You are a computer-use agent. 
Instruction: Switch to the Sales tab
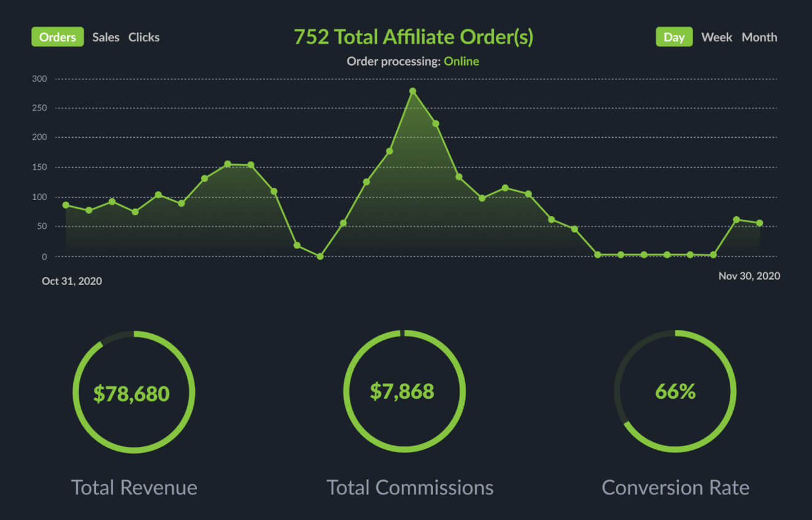click(x=106, y=37)
